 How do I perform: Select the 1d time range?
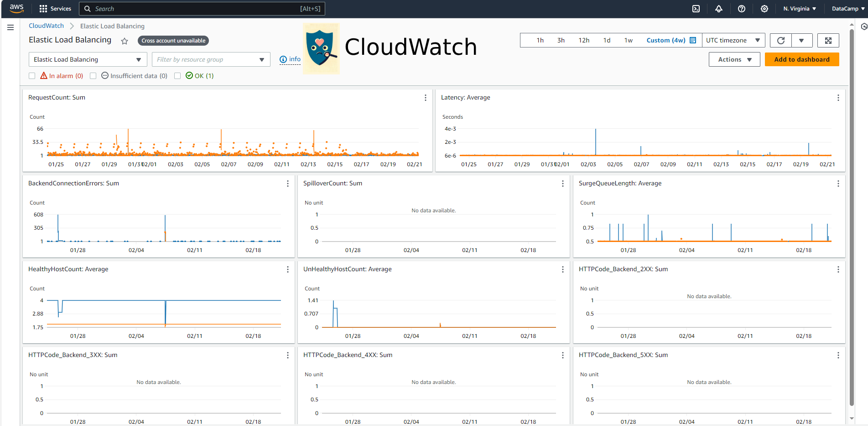[x=607, y=40]
